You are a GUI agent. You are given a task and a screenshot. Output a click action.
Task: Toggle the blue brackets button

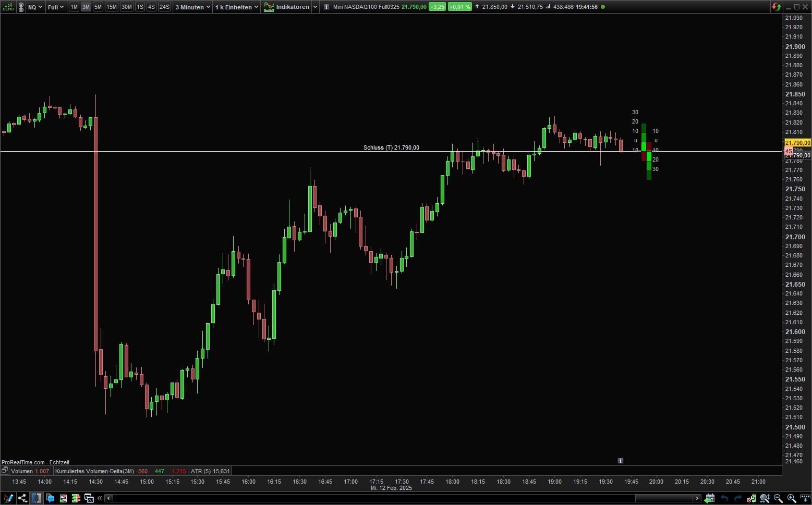36,498
